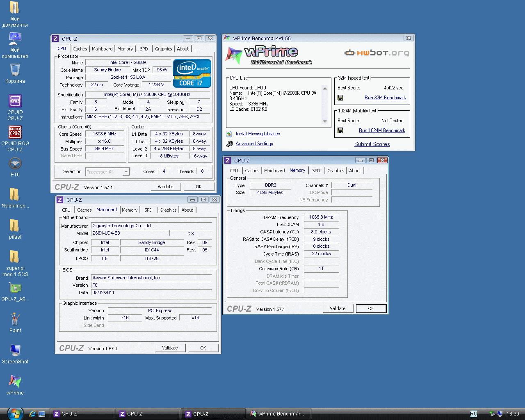Viewport: 525px width, 420px height.
Task: Open the ET6 desktop icon
Action: 15,167
